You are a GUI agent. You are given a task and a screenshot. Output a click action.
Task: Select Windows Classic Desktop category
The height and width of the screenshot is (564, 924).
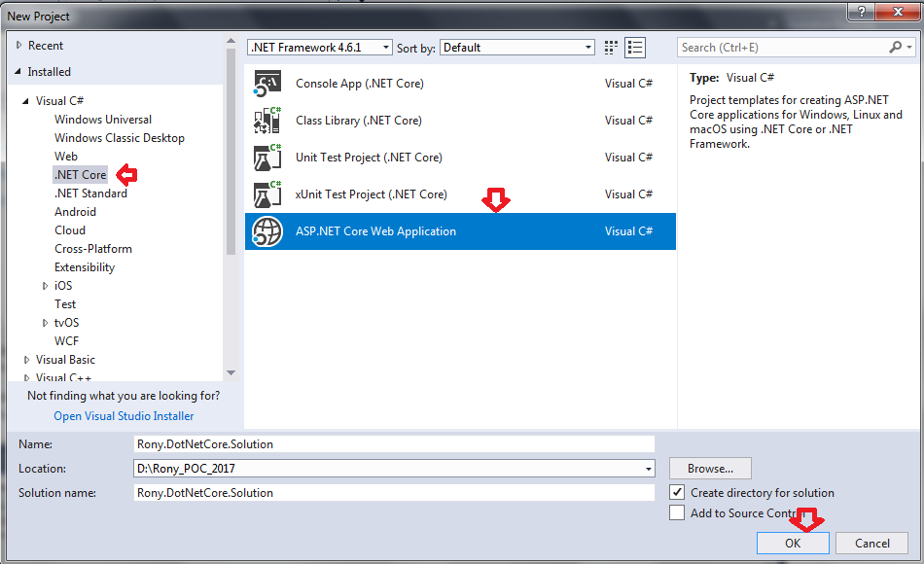120,138
